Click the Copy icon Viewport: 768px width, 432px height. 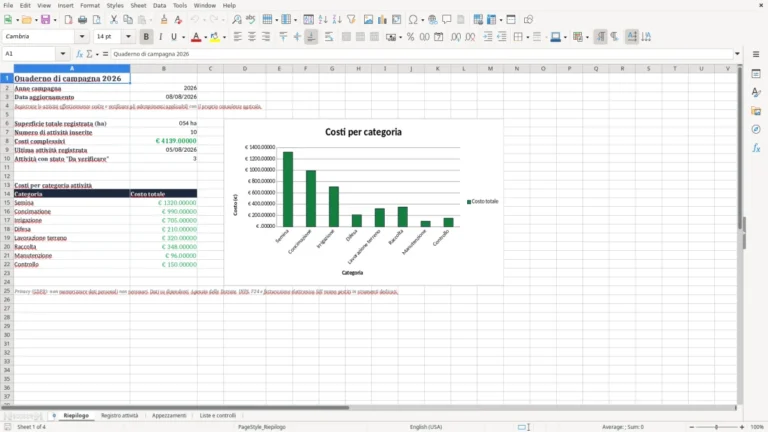pyautogui.click(x=128, y=20)
